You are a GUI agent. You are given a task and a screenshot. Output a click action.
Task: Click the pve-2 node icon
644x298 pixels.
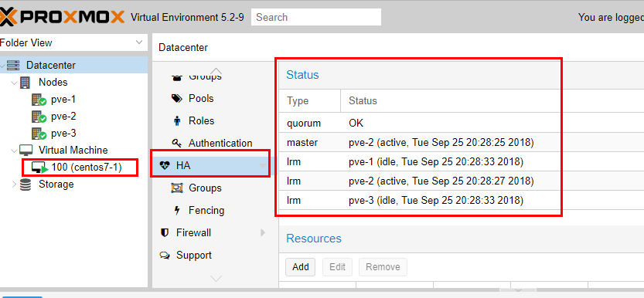pyautogui.click(x=39, y=117)
